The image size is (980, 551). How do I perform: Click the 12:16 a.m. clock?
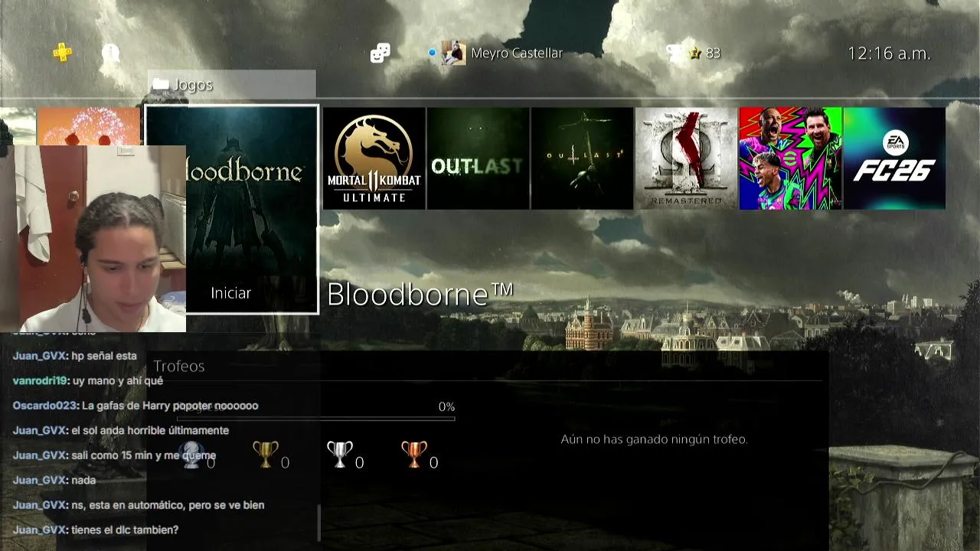click(889, 53)
